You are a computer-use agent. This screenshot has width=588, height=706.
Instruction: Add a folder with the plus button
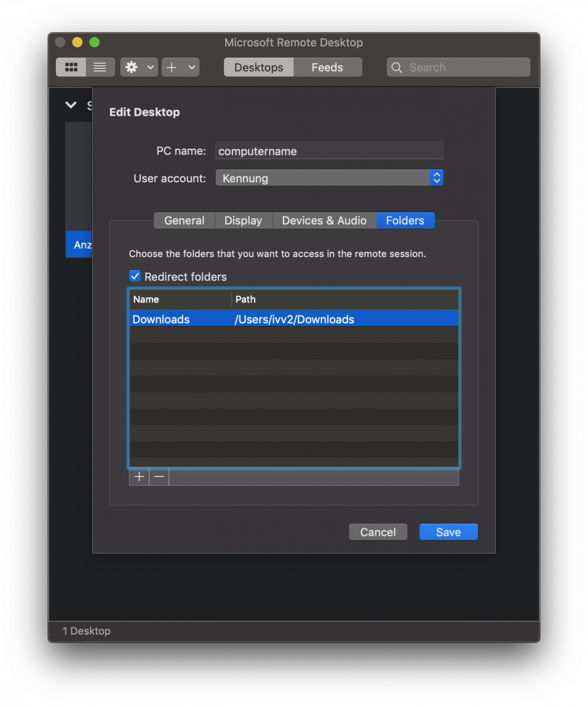(139, 477)
